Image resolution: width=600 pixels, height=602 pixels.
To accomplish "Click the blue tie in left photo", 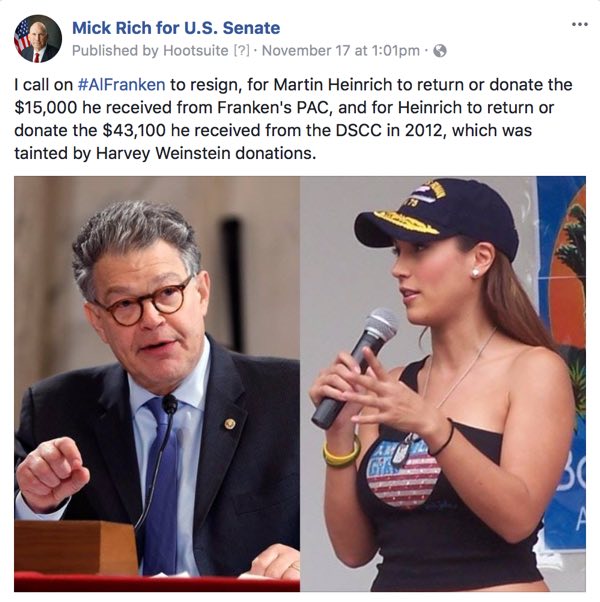I will click(x=160, y=484).
